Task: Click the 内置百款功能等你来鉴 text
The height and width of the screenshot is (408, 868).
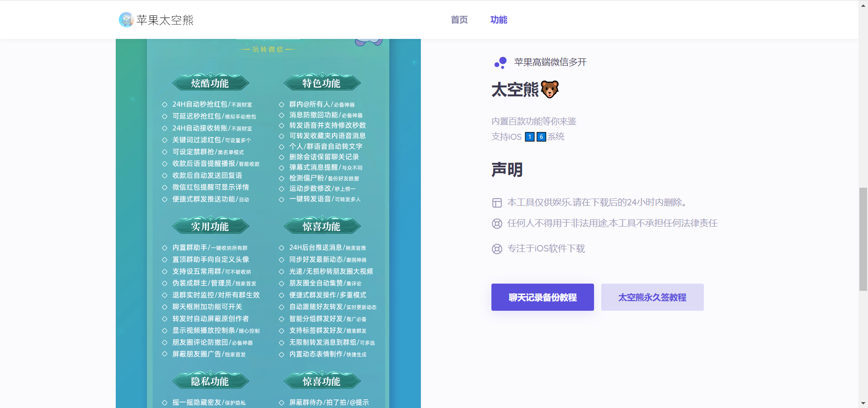Action: [534, 121]
